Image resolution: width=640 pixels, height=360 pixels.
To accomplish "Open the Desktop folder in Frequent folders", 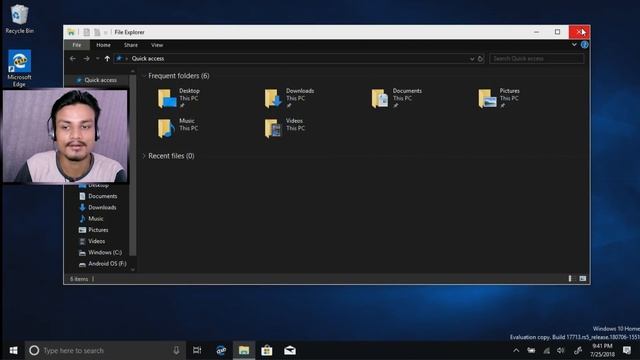I will (x=179, y=98).
